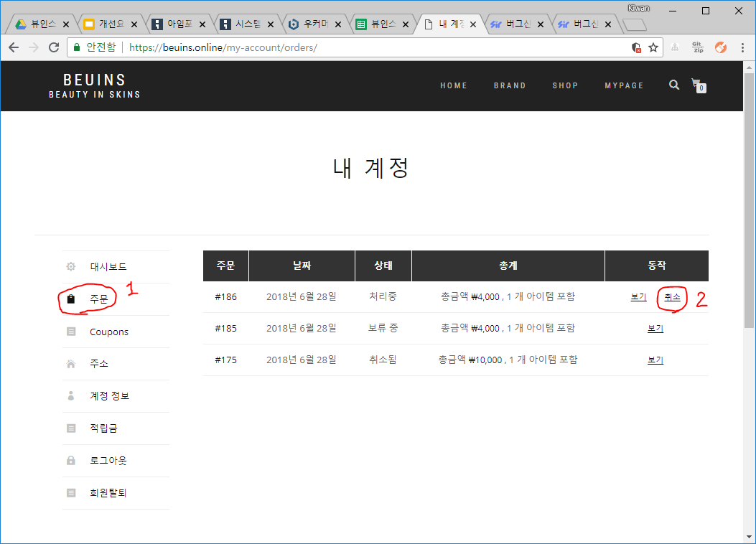The height and width of the screenshot is (544, 756).
Task: Click order number #186
Action: click(225, 297)
